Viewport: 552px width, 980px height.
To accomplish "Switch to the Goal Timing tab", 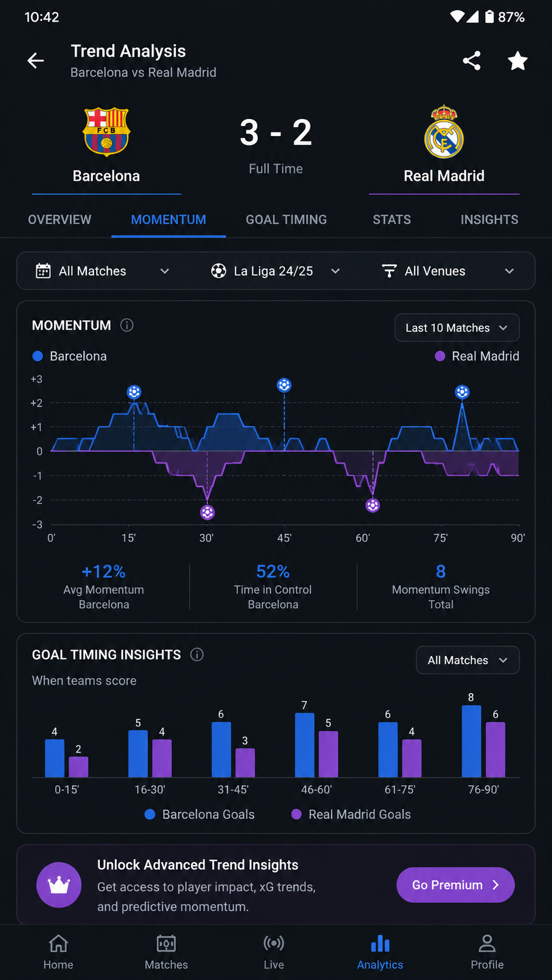I will coord(286,220).
